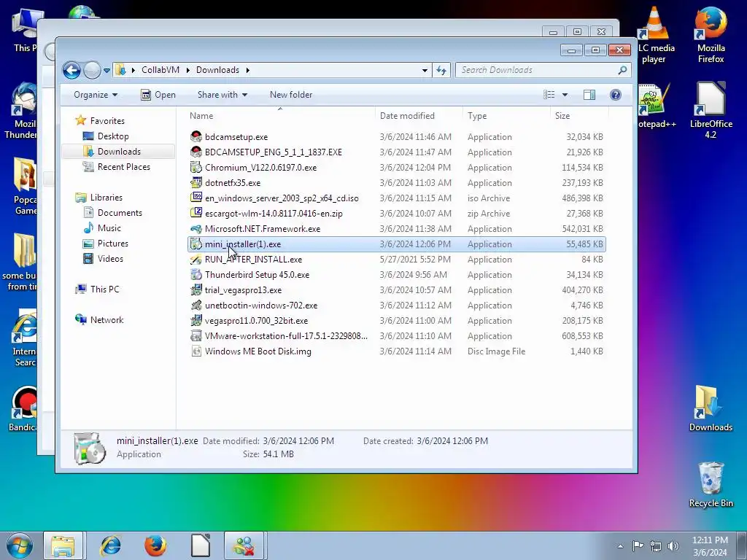This screenshot has width=747, height=560.
Task: Click the 608,553 KB size cell
Action: point(582,335)
